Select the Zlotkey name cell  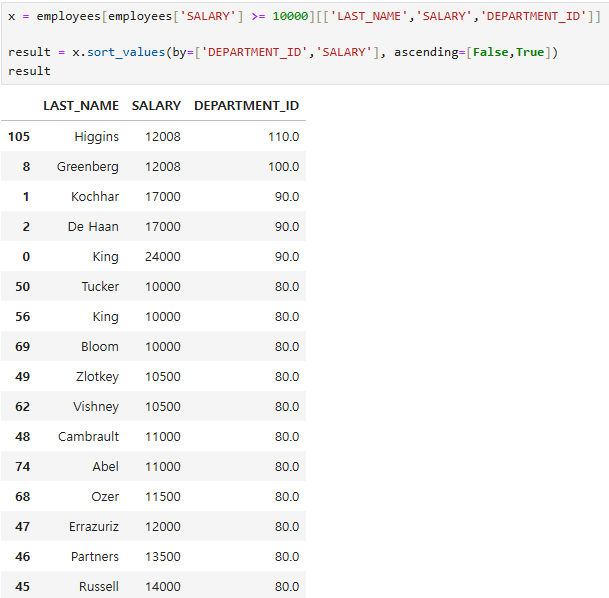click(x=97, y=377)
